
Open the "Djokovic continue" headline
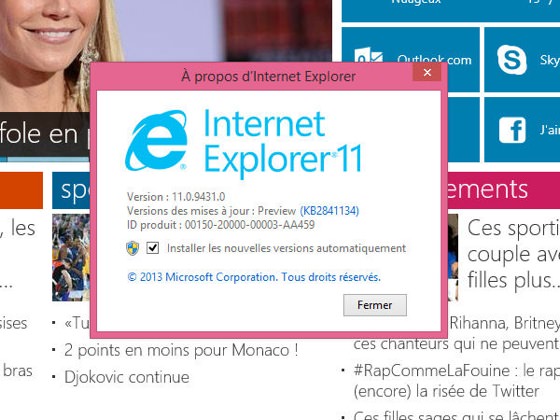point(127,377)
